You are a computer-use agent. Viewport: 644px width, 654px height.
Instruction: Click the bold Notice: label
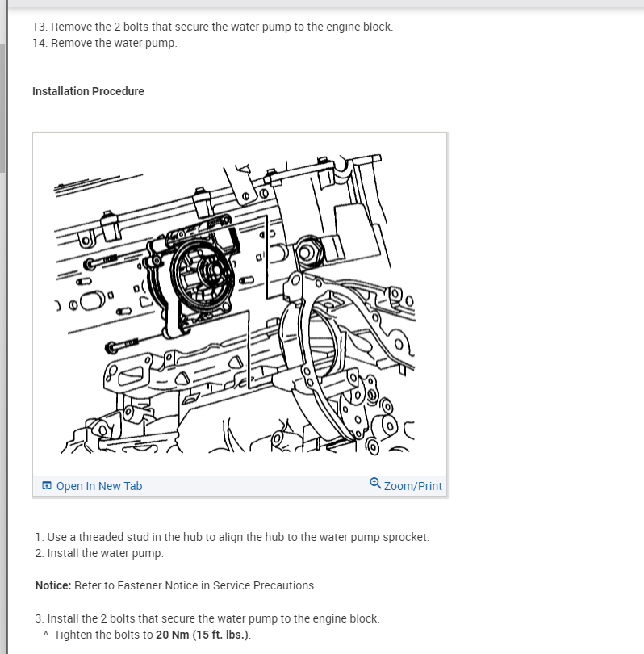tap(53, 585)
